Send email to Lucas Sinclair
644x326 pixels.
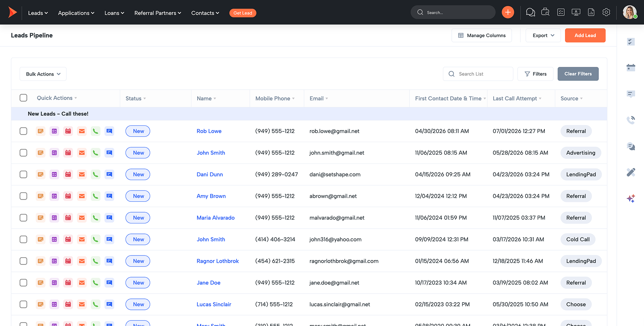[82, 304]
